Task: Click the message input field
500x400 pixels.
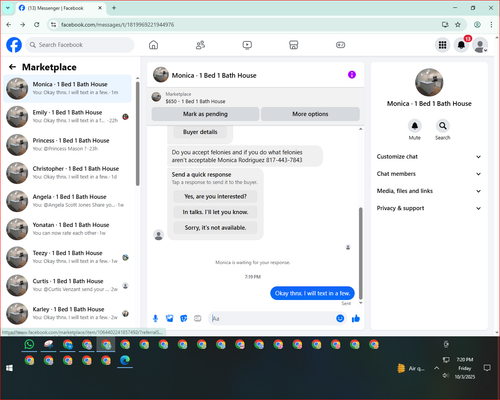Action: point(273,318)
